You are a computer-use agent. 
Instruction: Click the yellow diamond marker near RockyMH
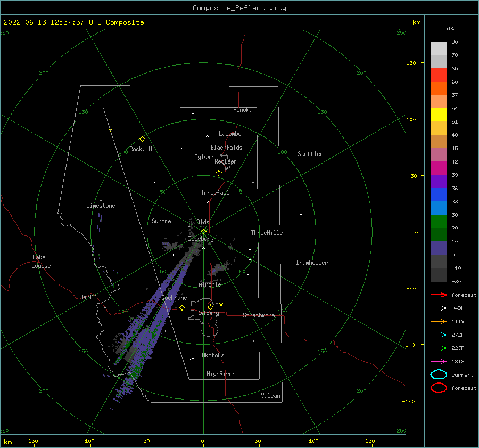[x=142, y=139]
